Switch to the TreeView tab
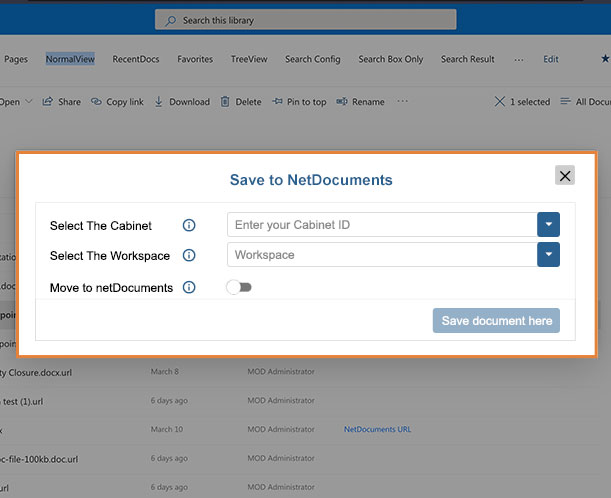The width and height of the screenshot is (611, 498). pos(249,59)
